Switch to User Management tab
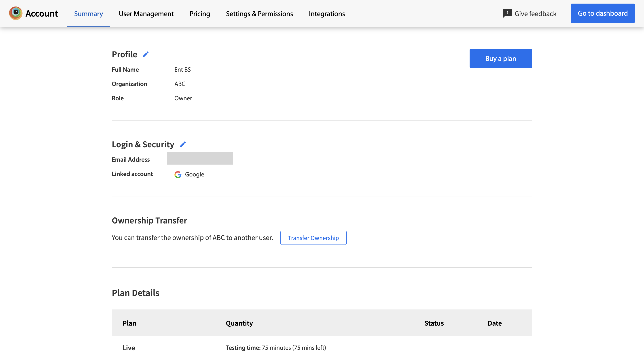The width and height of the screenshot is (644, 352). point(146,13)
